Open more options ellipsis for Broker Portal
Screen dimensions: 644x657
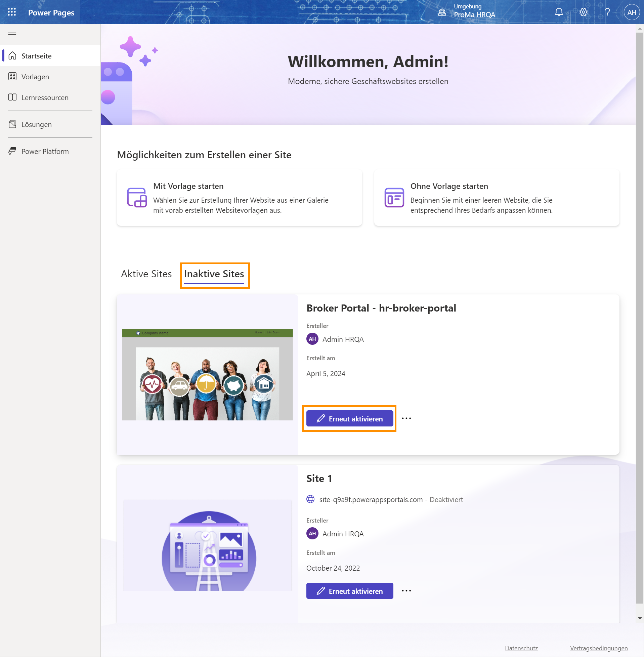[406, 418]
